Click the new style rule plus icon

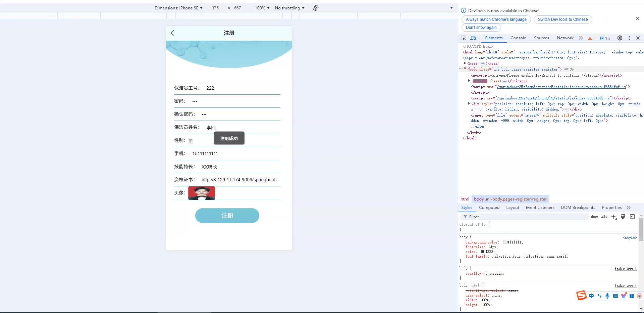click(x=614, y=217)
